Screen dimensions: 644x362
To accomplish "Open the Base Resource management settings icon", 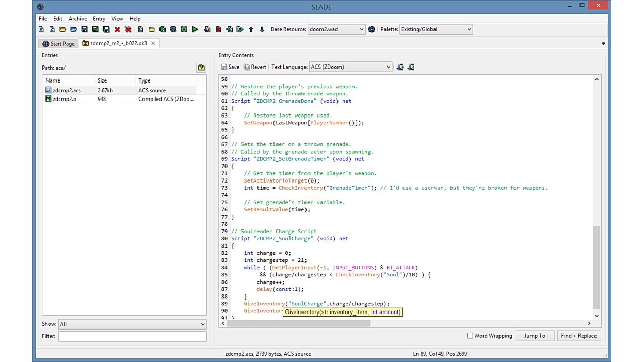I will pyautogui.click(x=372, y=29).
